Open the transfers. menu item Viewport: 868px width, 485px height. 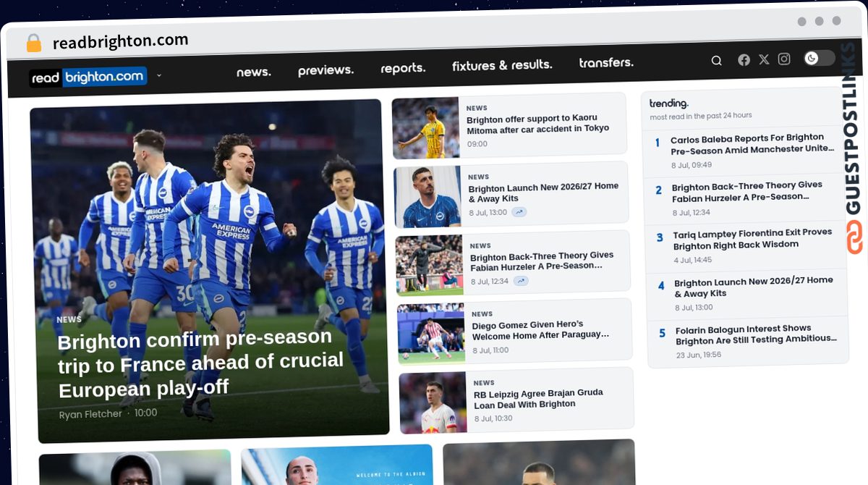[x=606, y=63]
